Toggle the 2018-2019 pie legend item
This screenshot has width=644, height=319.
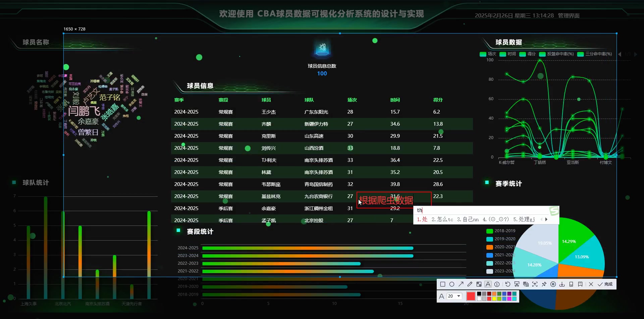(x=501, y=231)
